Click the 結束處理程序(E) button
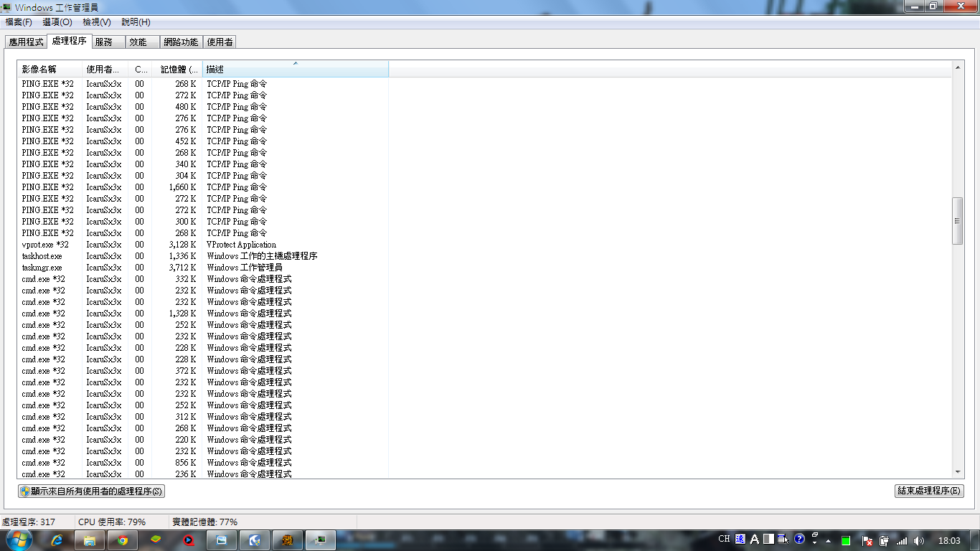The width and height of the screenshot is (980, 551). tap(929, 491)
